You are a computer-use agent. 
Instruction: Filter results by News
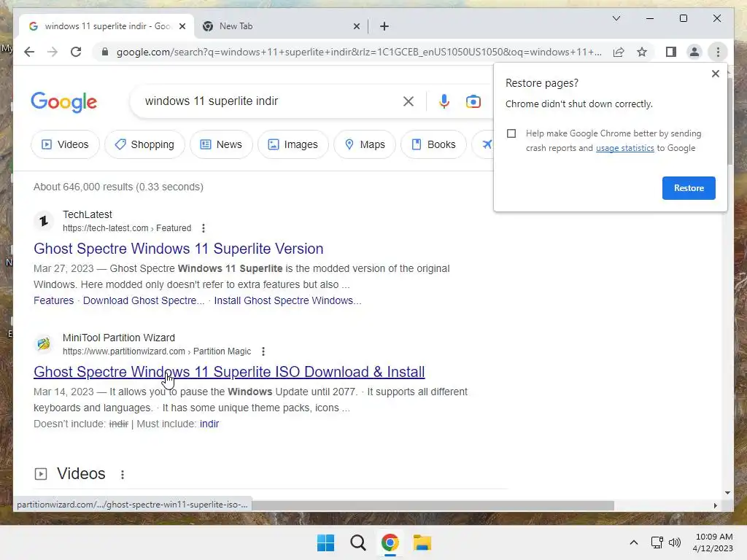tap(221, 144)
